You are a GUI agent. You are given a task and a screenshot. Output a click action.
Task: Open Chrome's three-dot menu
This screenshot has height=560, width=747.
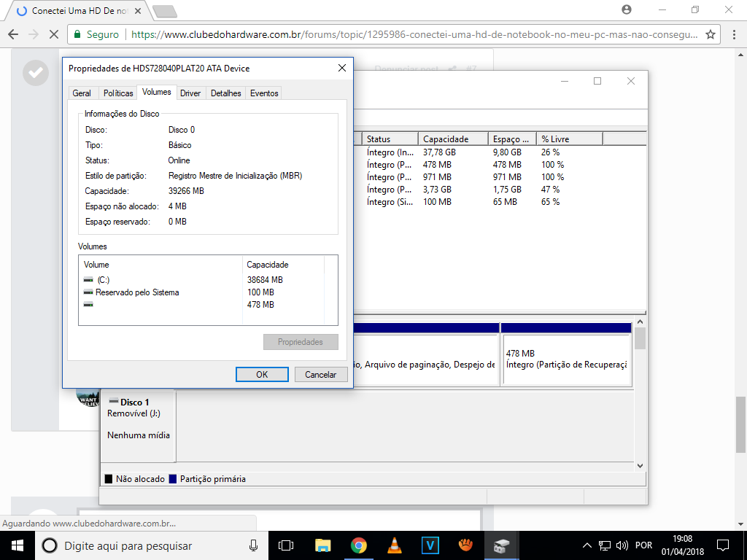[732, 34]
